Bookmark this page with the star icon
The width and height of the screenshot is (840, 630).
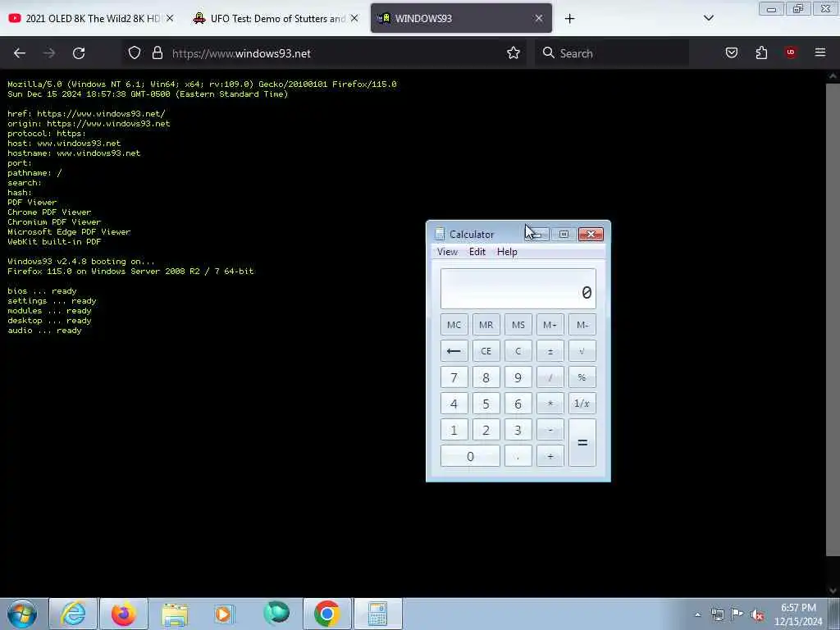pos(514,52)
